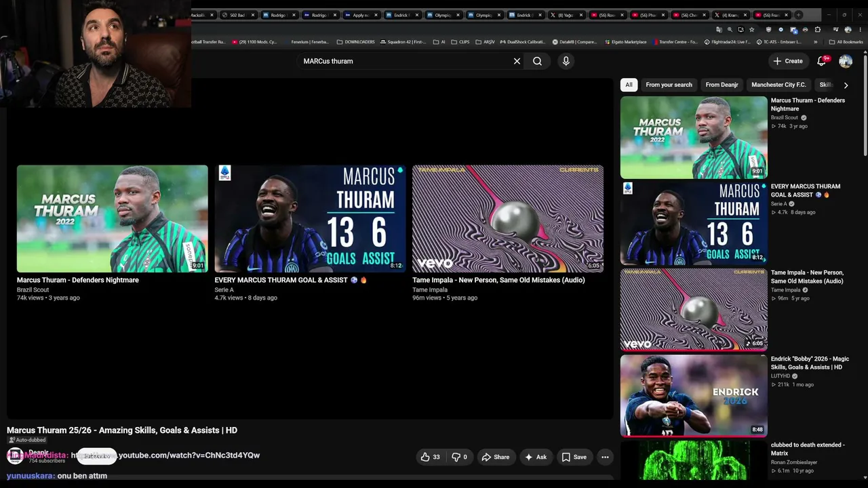The height and width of the screenshot is (488, 868).
Task: Bookmark this page with the star icon
Action: pos(751,30)
